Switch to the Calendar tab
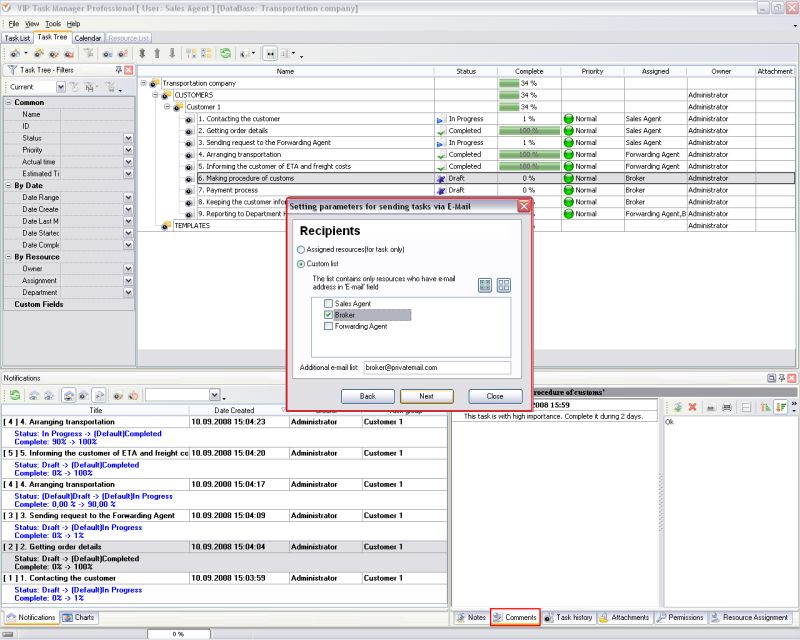Screen dimensions: 800x640 (88, 38)
